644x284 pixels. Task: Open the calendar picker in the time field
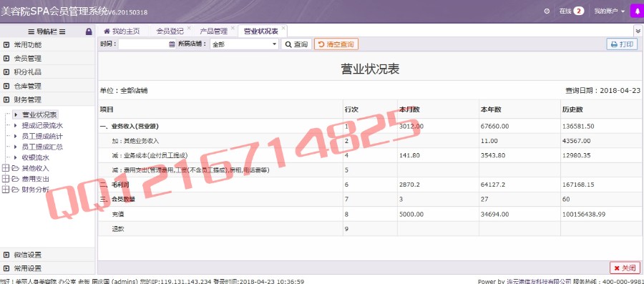click(172, 44)
